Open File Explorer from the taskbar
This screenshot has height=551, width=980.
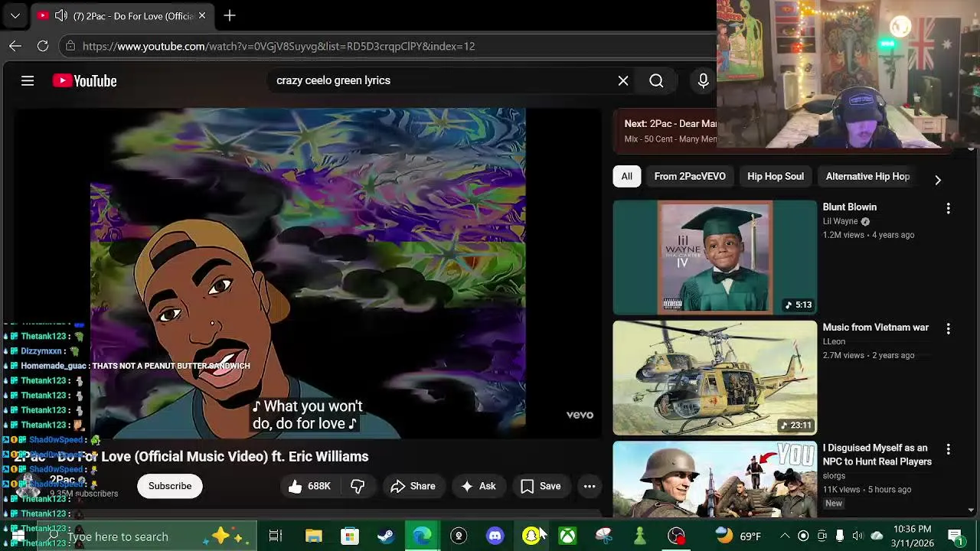[314, 536]
